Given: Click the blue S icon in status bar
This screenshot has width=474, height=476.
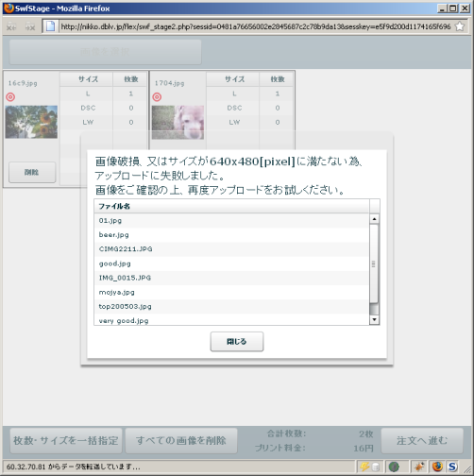Looking at the screenshot, I should tap(452, 467).
